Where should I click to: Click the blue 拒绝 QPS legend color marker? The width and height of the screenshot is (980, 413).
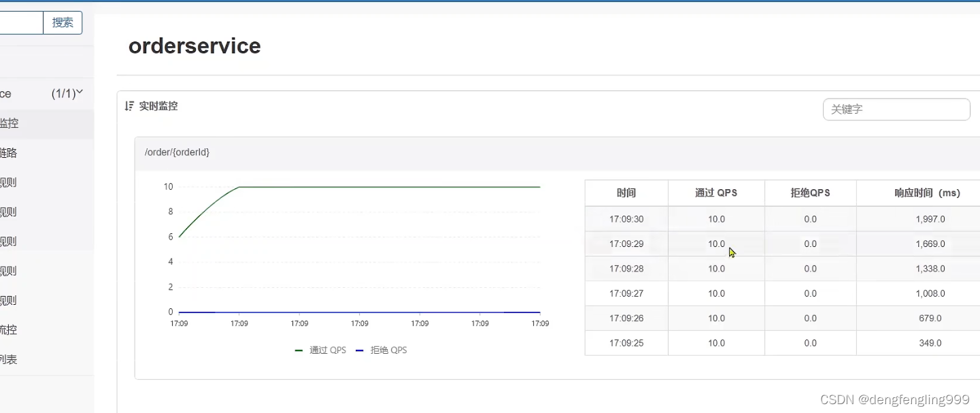(x=360, y=350)
